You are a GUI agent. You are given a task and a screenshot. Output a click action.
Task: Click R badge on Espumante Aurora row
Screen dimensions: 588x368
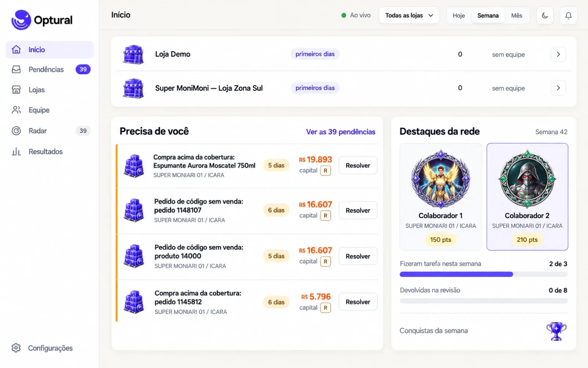(x=325, y=171)
